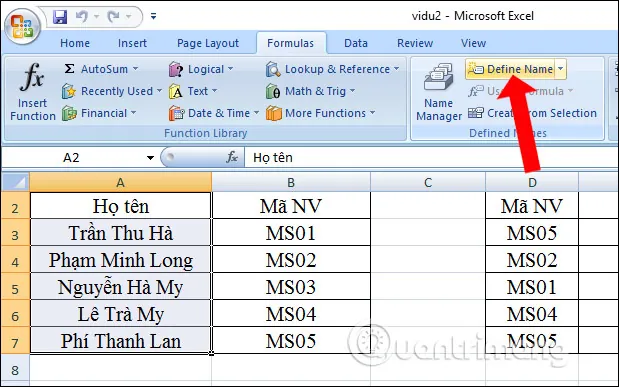Screen dimensions: 619x387
Task: Click the Insert Function fx button
Action: click(x=32, y=92)
